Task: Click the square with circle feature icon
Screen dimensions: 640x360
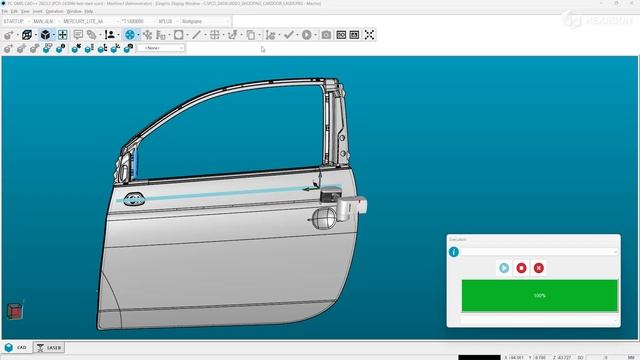Action: (178, 35)
